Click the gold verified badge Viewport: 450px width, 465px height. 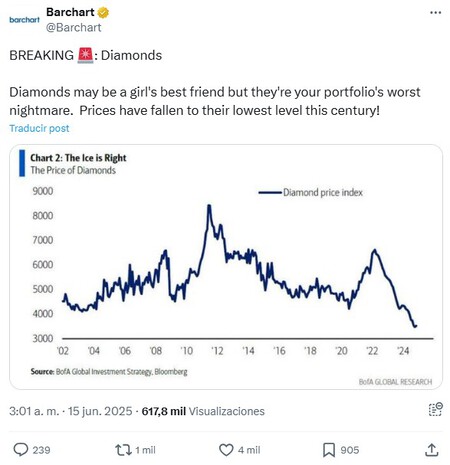103,13
